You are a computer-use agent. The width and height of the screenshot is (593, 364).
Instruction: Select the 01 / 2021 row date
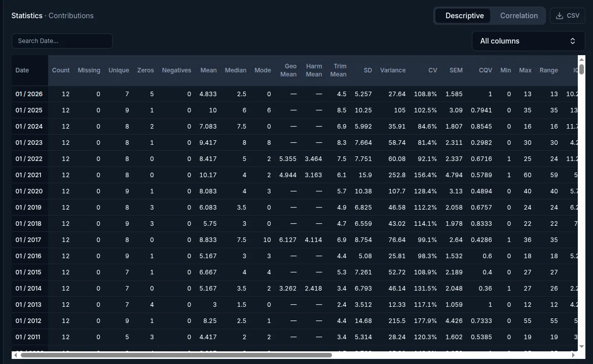[x=28, y=175]
